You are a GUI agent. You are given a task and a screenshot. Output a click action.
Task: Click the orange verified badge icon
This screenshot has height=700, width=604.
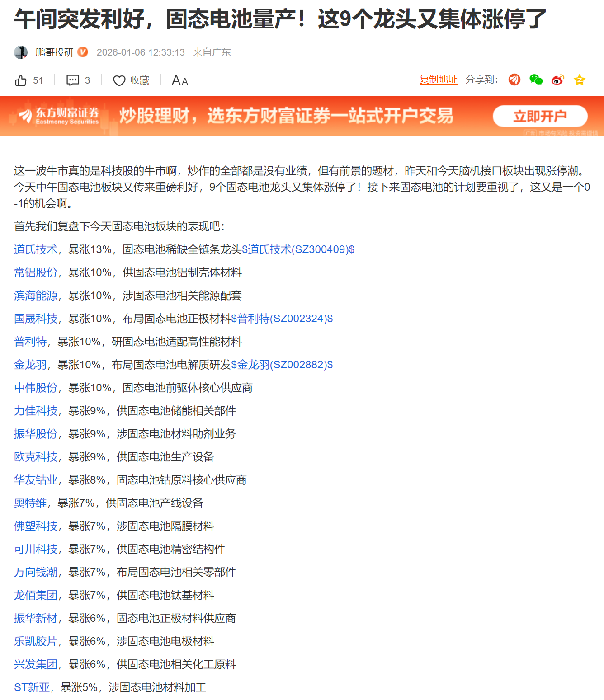click(83, 52)
